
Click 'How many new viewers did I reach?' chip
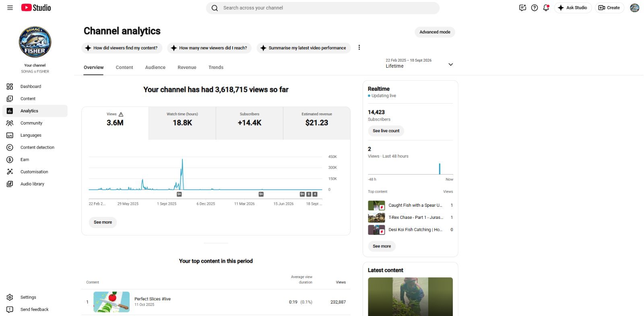coord(209,48)
